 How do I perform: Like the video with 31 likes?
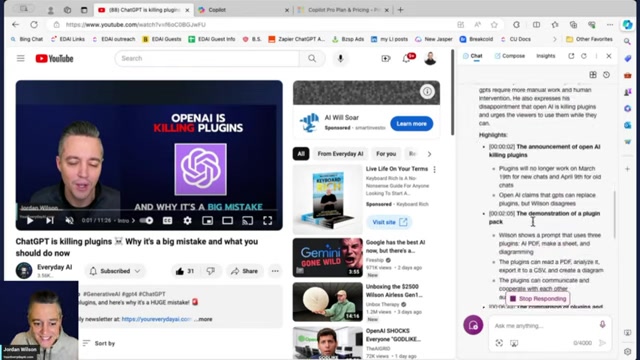(x=184, y=271)
